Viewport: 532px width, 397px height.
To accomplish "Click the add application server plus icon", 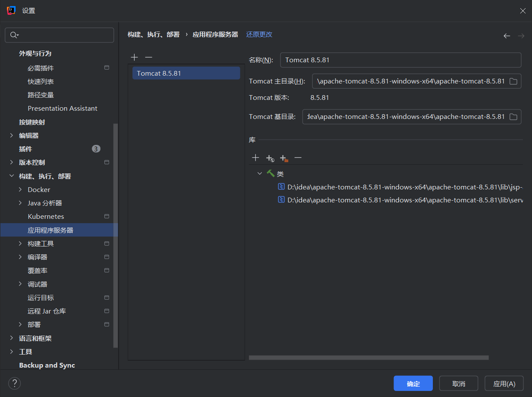I will [x=135, y=58].
